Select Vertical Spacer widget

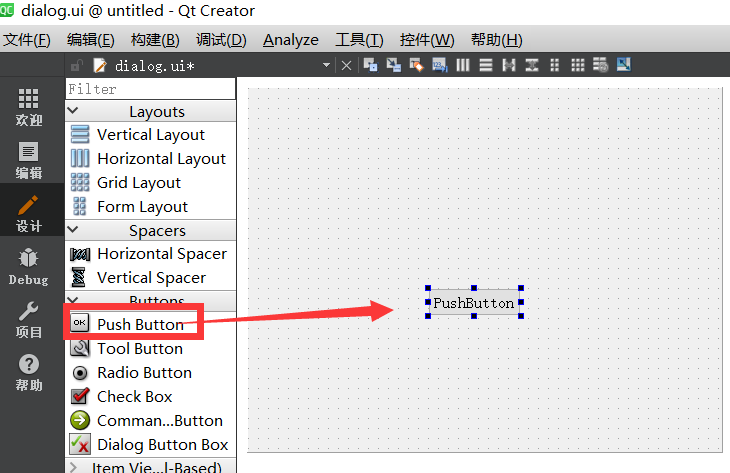[151, 278]
